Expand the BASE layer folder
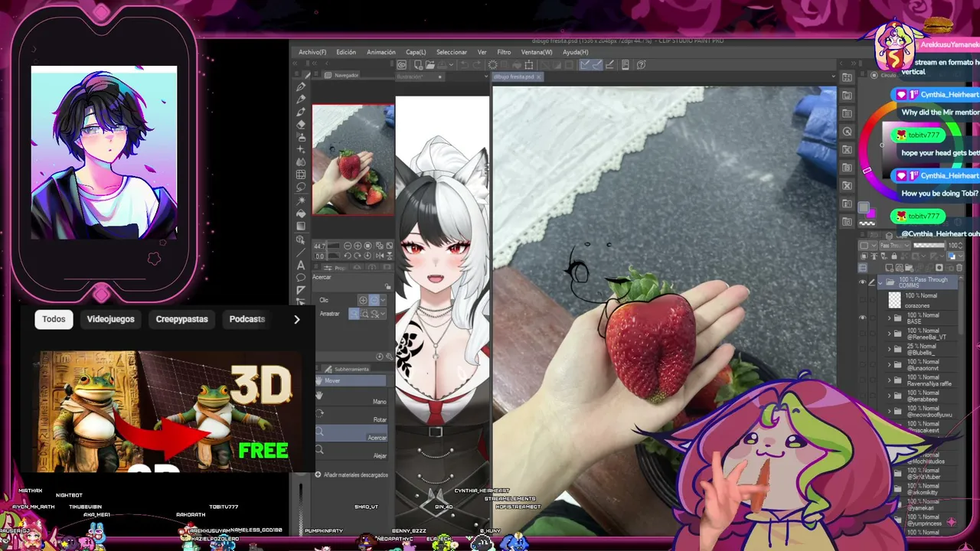The width and height of the screenshot is (980, 551). [x=889, y=318]
